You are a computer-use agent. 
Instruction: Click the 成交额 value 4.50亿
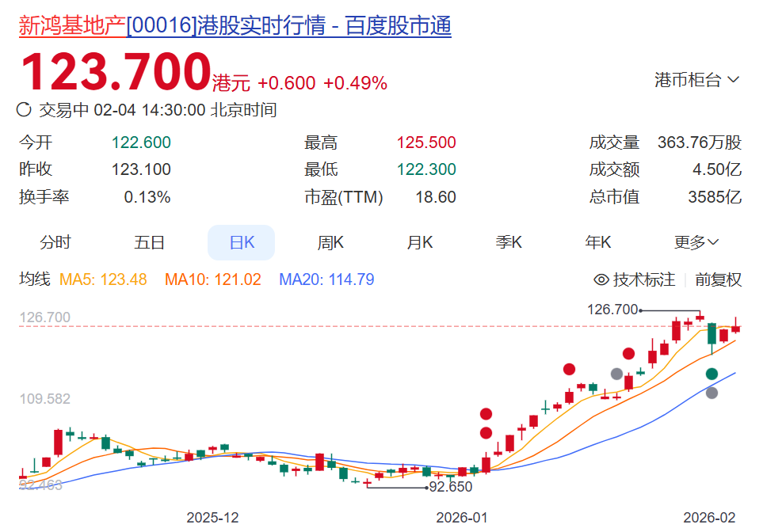pyautogui.click(x=717, y=169)
